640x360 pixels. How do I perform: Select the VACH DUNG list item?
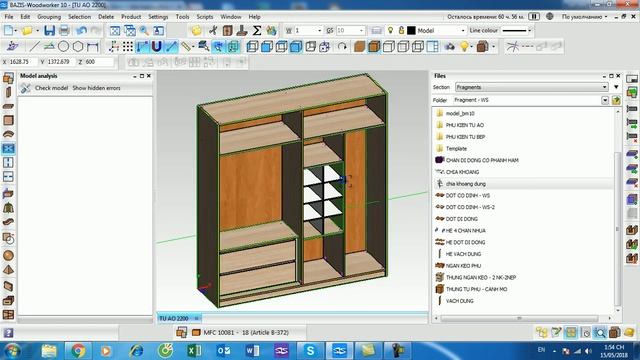(460, 301)
